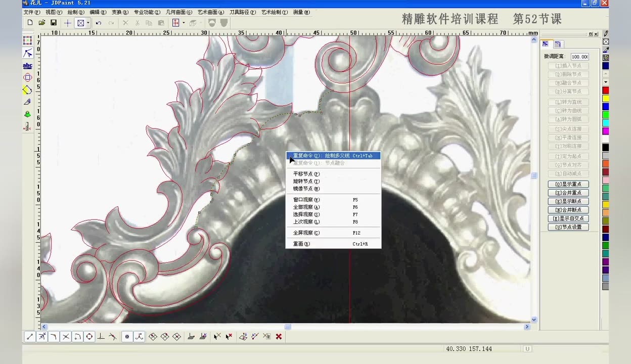Click the New document icon
Viewport: 631px width, 364px height.
point(30,23)
